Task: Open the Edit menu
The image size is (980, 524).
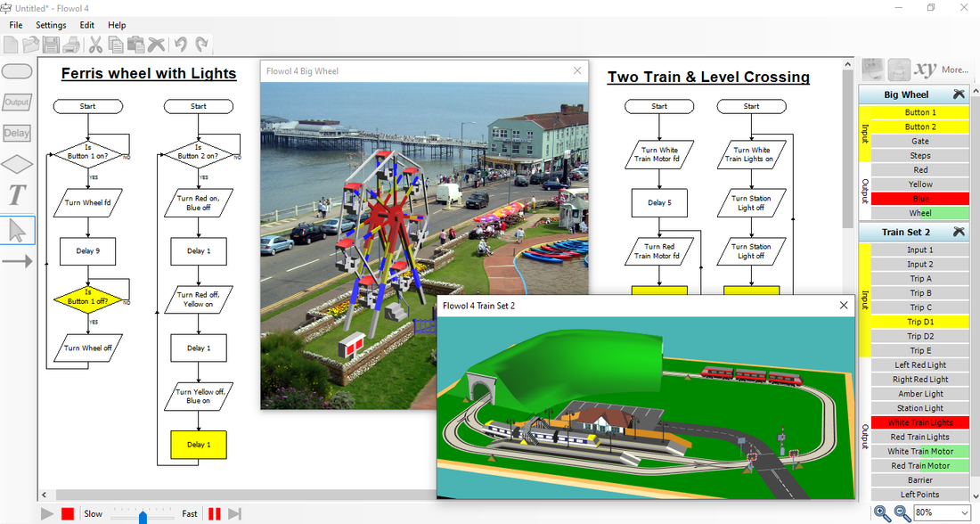Action: tap(87, 25)
